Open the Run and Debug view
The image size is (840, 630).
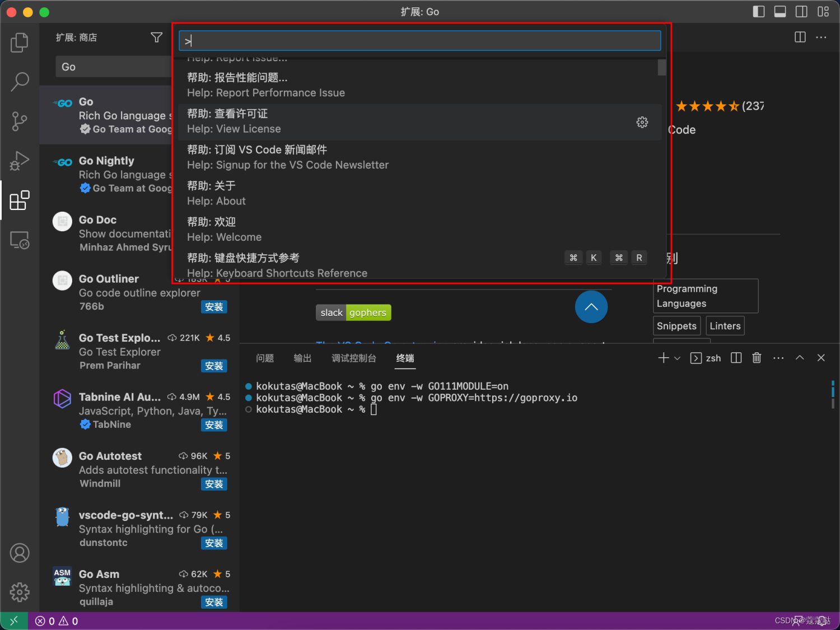(x=20, y=161)
